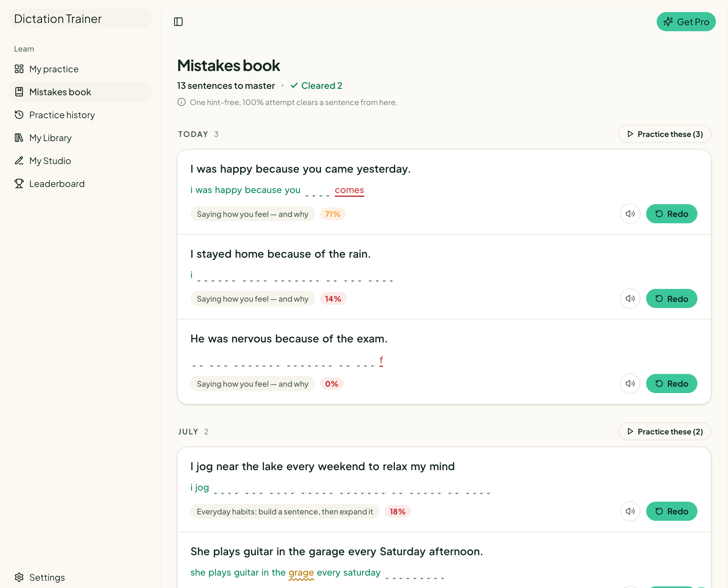Play audio for 'I jog near the lake' sentence
Screen dimensions: 728x588
tap(630, 511)
